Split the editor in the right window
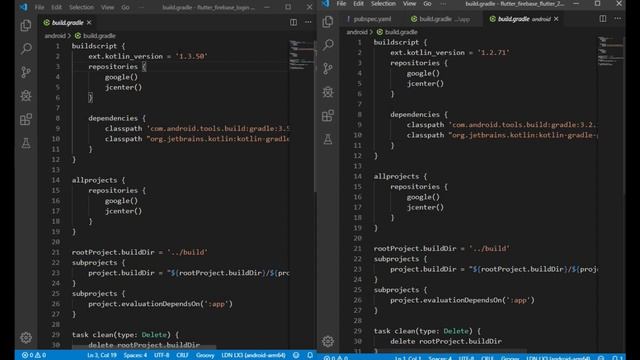The width and height of the screenshot is (640, 360). click(x=603, y=19)
